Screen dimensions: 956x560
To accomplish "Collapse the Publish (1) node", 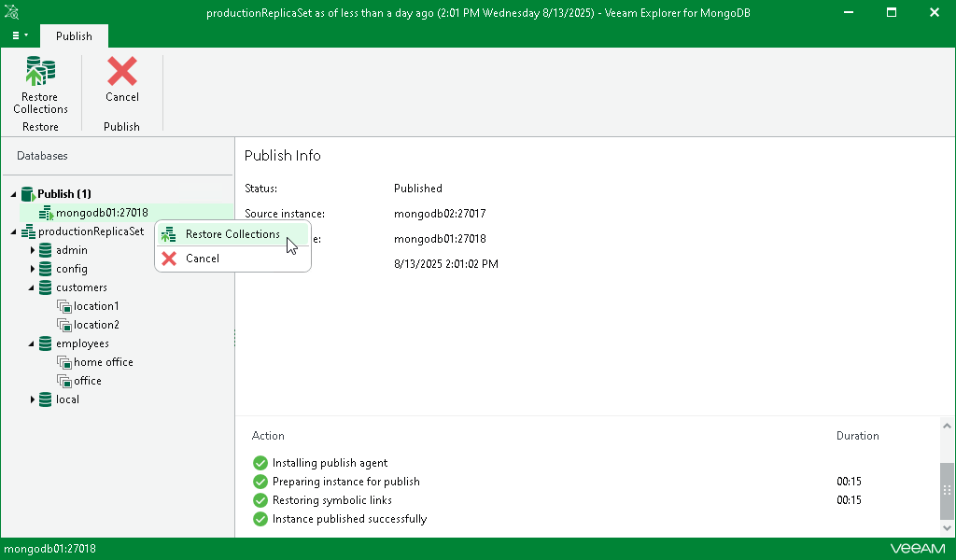I will coord(12,194).
